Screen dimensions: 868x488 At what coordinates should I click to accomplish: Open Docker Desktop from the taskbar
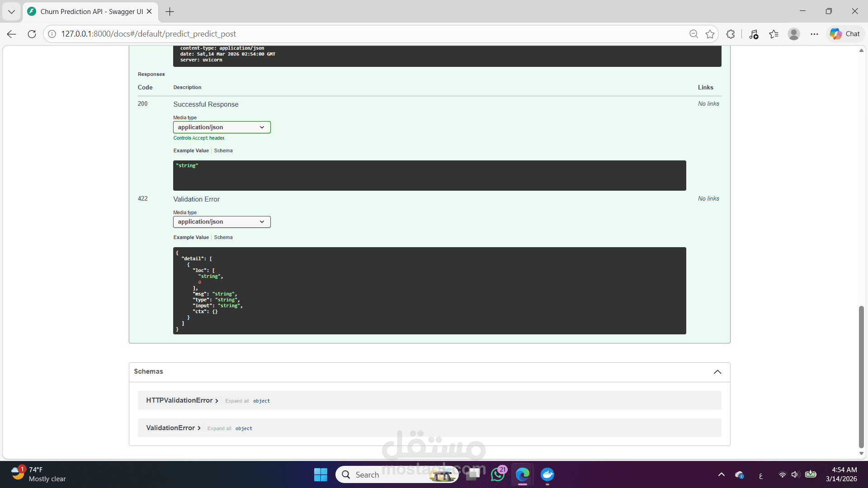tap(547, 474)
